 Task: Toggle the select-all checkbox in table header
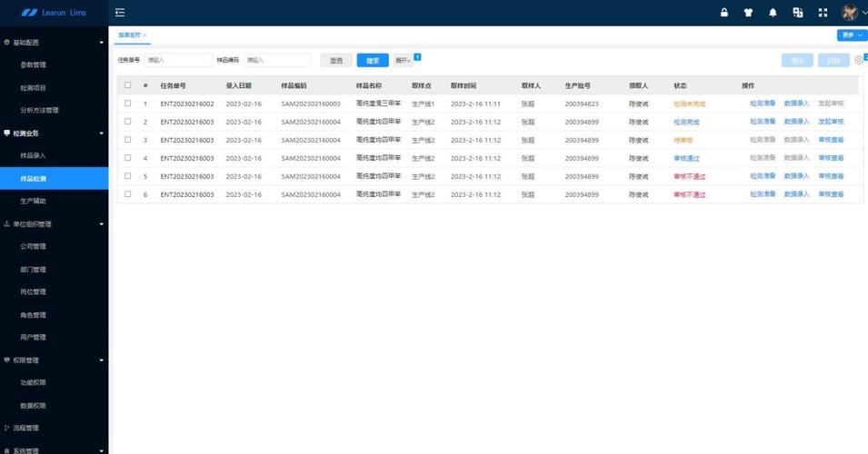click(x=128, y=85)
